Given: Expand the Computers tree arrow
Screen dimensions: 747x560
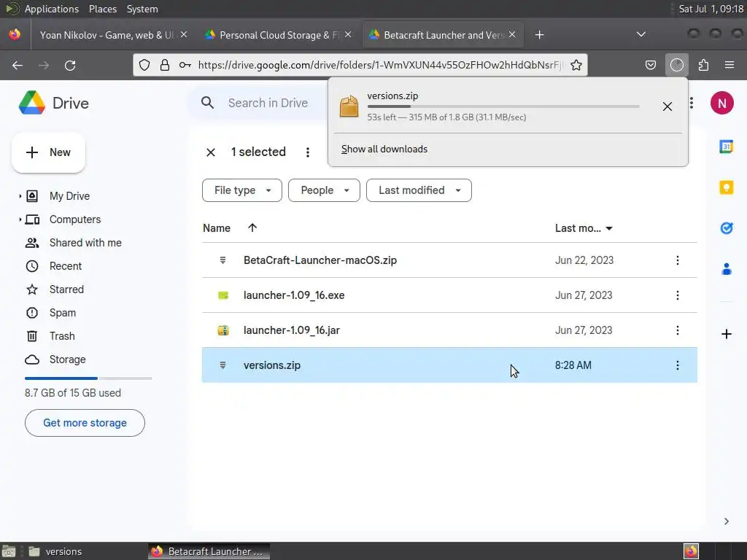Looking at the screenshot, I should click(20, 219).
